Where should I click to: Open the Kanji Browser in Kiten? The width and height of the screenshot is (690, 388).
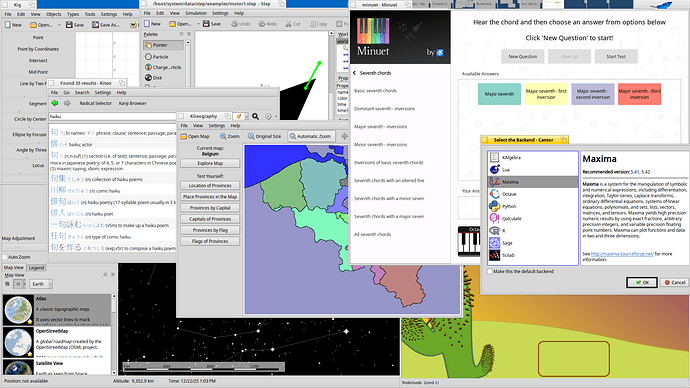click(x=132, y=103)
